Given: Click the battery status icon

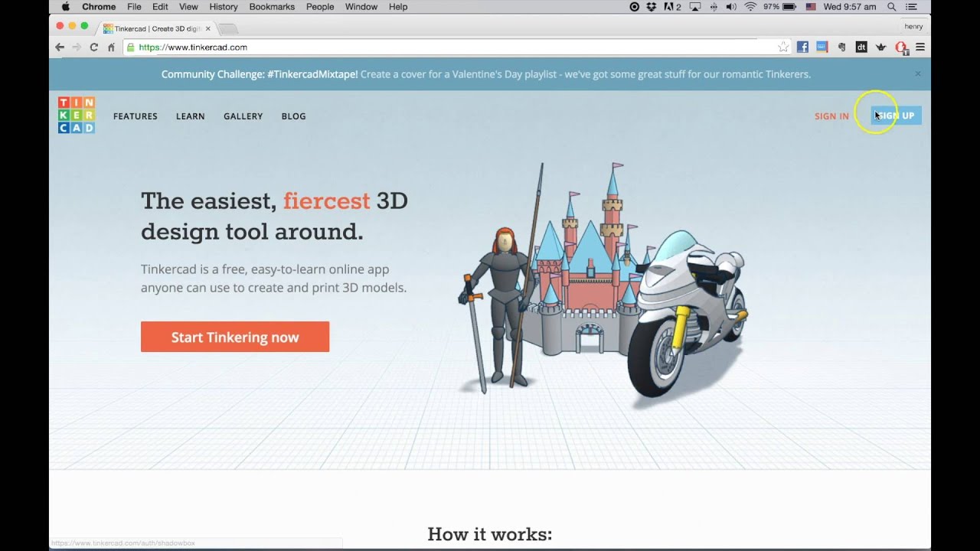Looking at the screenshot, I should point(789,7).
